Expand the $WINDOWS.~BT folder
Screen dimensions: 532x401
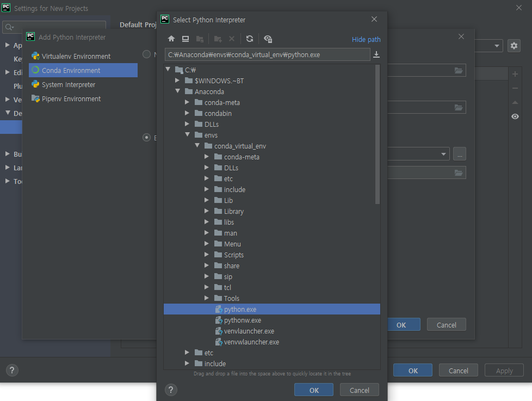(x=177, y=81)
